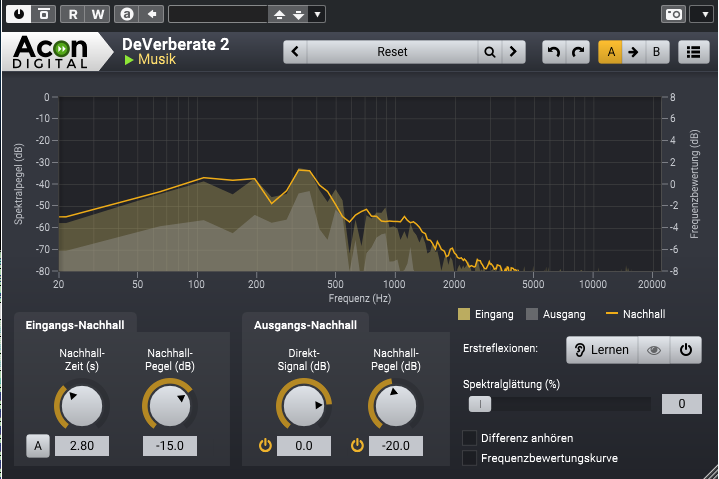This screenshot has height=479, width=719.
Task: Toggle Direkt-Signal power button
Action: click(x=265, y=446)
